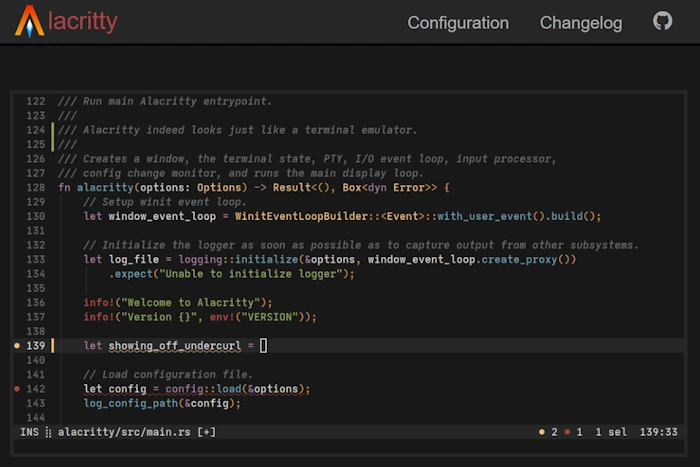Click the '1 sel' selection count
The width and height of the screenshot is (700, 467).
pyautogui.click(x=611, y=432)
